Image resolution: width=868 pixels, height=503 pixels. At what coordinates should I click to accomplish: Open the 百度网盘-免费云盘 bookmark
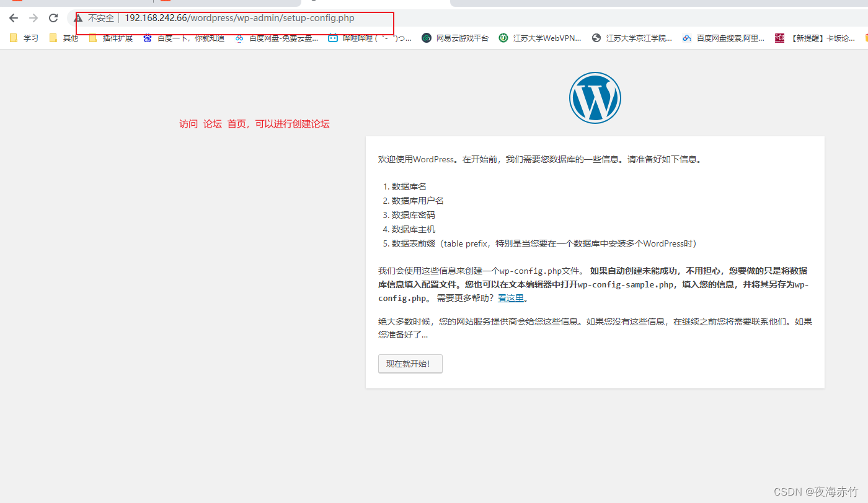point(277,38)
